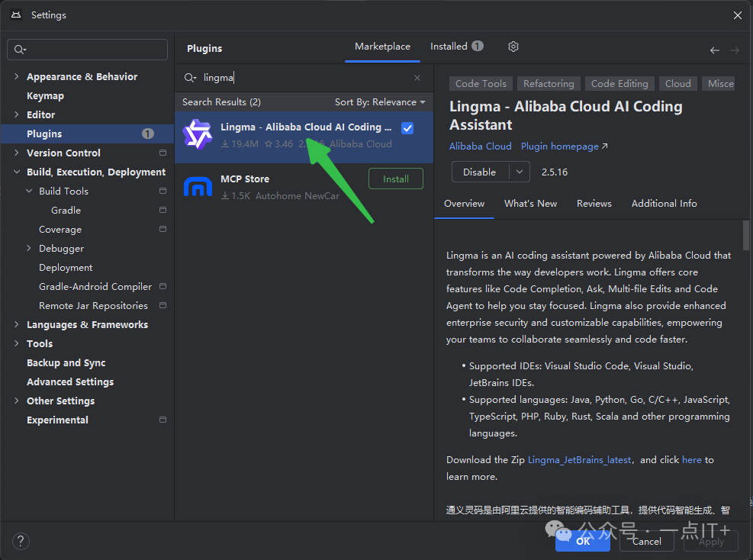753x560 pixels.
Task: Expand the Editor settings section
Action: [x=17, y=114]
